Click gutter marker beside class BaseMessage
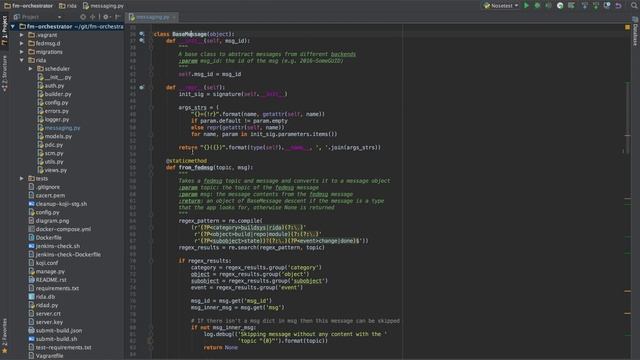This screenshot has height=360, width=640. coord(142,34)
